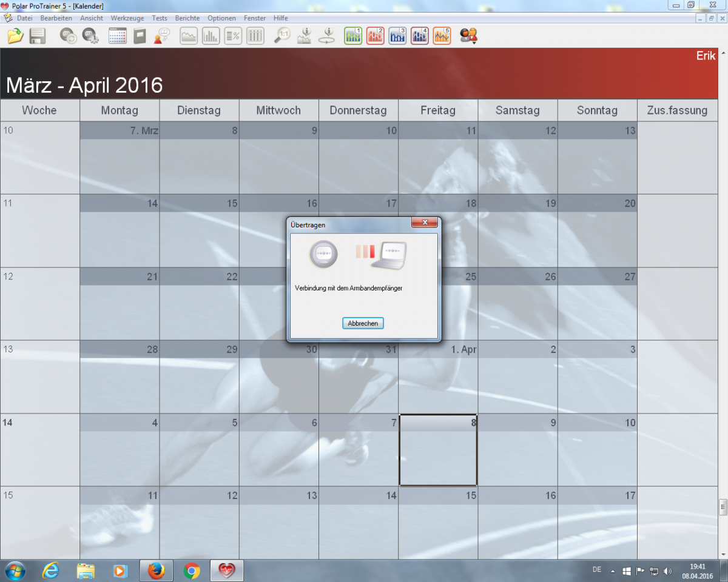Open the Optionen menu
Screen dimensions: 728x582
click(221, 18)
